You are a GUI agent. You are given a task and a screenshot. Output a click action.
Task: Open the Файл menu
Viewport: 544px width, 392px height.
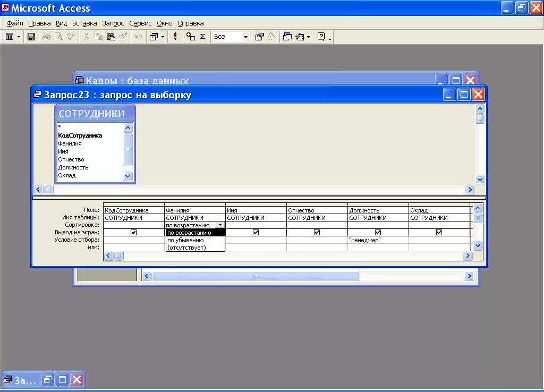[14, 23]
